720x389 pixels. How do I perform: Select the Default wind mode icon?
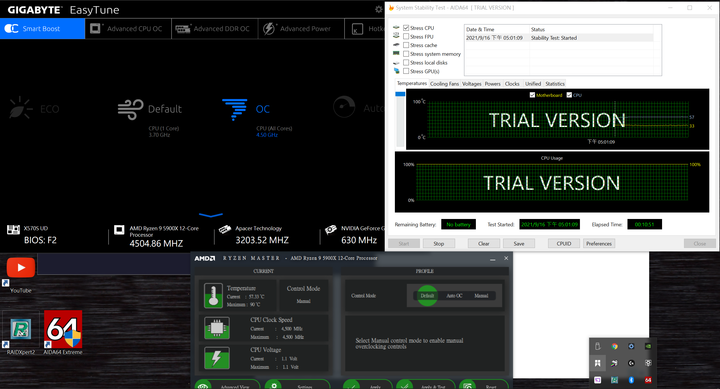pos(130,109)
